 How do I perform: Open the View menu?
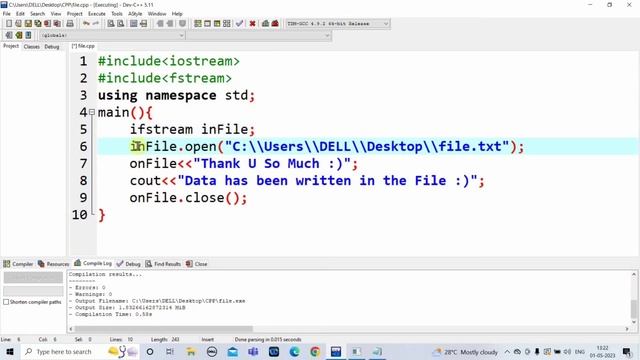(56, 14)
